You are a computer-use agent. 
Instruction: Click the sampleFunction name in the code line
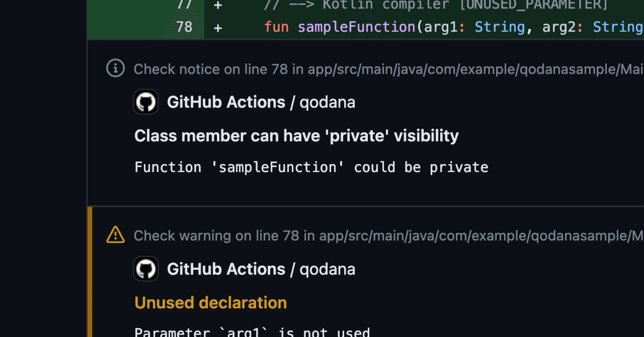pos(356,27)
